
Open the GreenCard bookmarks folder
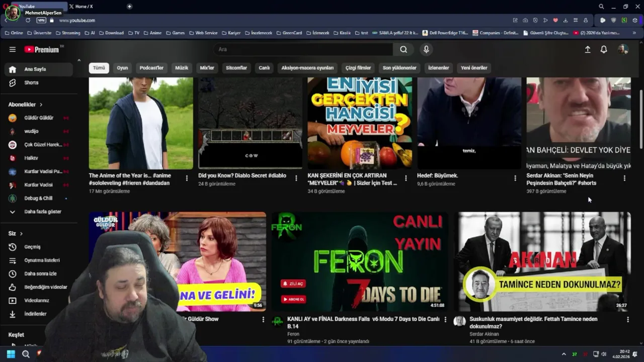coord(289,33)
